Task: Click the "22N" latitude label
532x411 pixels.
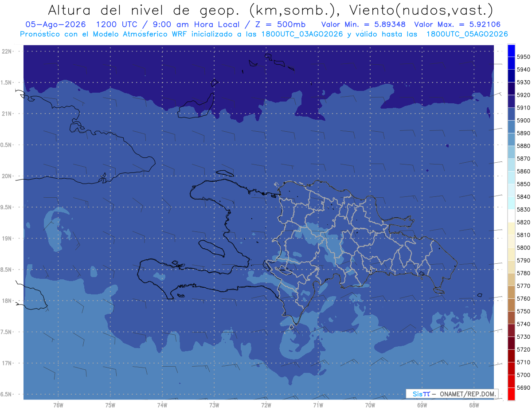Action: pyautogui.click(x=7, y=51)
